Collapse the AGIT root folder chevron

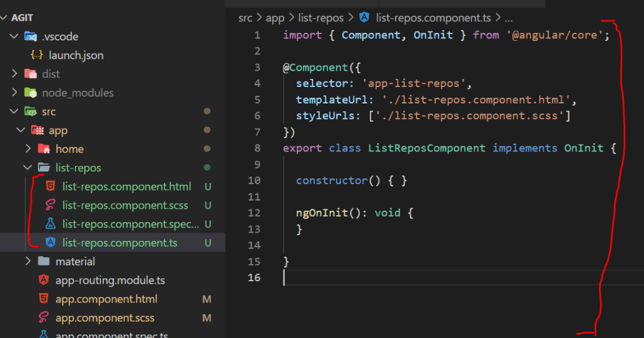tap(4, 18)
